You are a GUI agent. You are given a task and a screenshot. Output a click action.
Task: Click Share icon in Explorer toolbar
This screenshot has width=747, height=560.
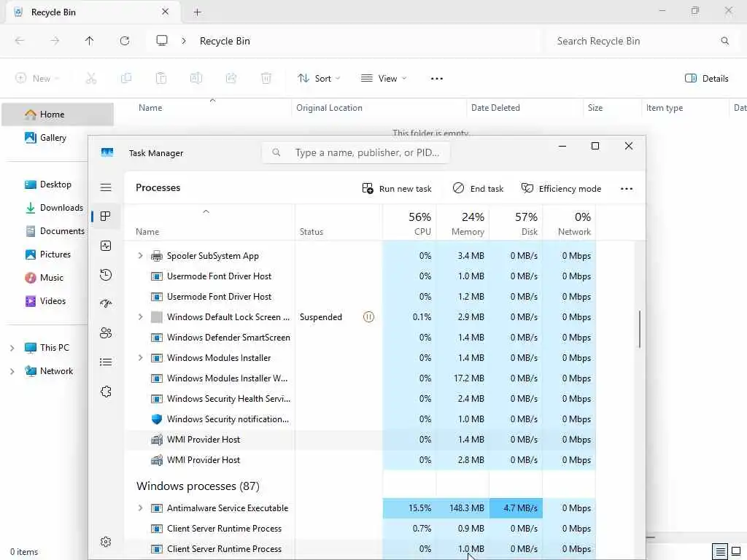click(x=231, y=79)
